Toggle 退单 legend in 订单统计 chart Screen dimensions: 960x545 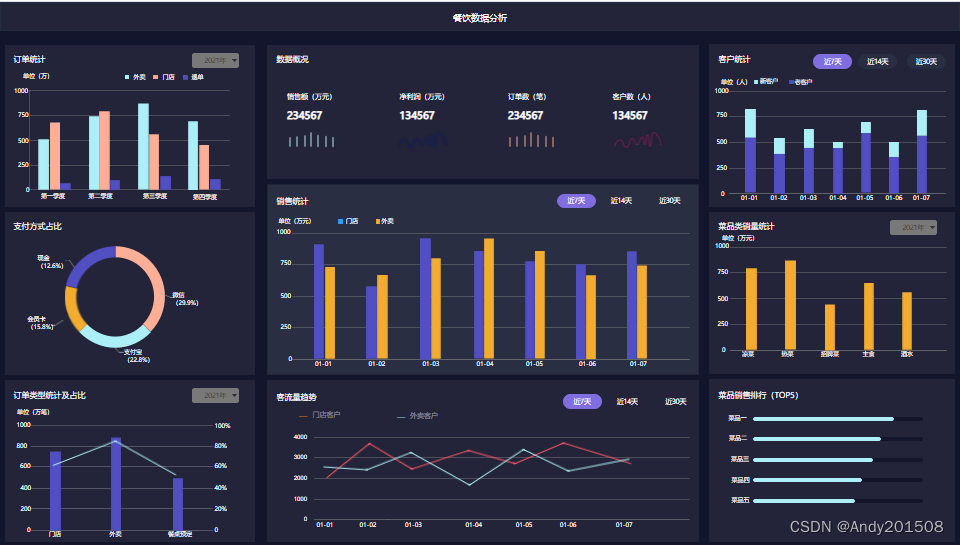click(193, 77)
